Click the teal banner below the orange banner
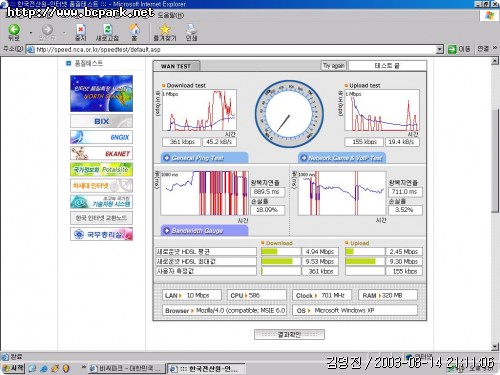This screenshot has width=500, height=375. [x=101, y=202]
